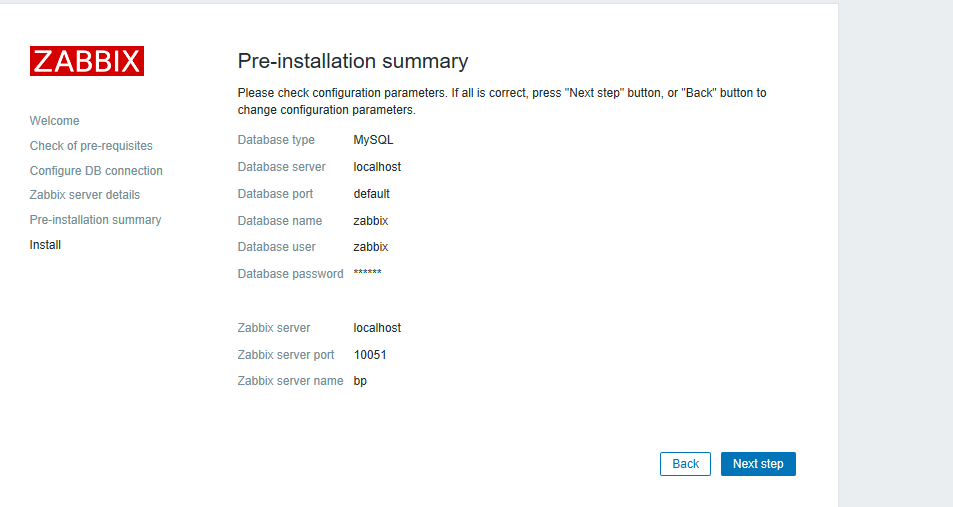953x507 pixels.
Task: Click the Zabbix logo
Action: click(x=87, y=61)
